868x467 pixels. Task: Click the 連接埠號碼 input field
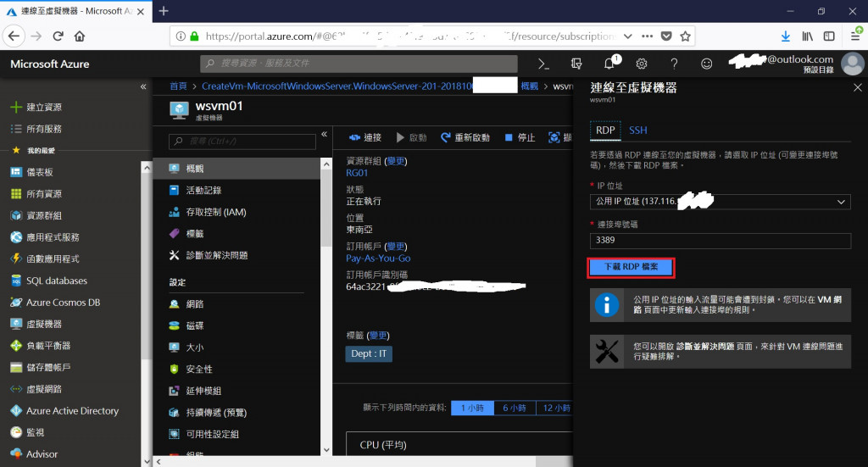click(x=720, y=240)
